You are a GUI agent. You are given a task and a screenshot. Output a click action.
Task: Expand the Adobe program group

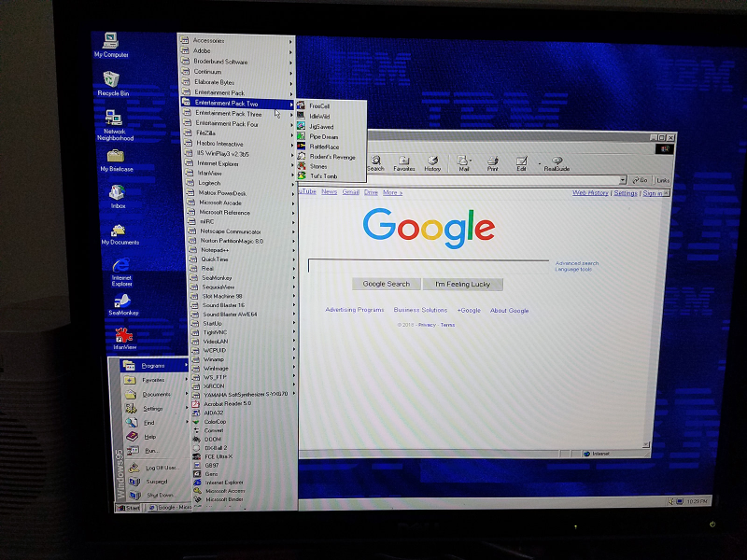click(x=237, y=51)
